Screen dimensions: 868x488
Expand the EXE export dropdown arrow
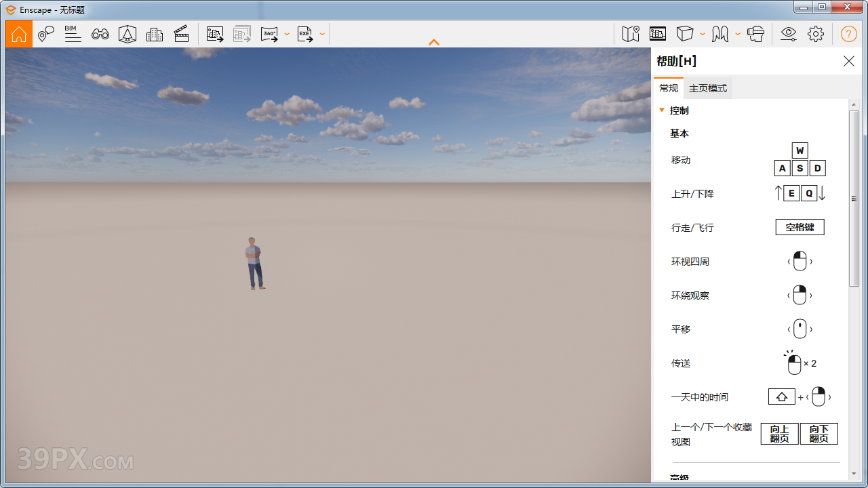[322, 34]
